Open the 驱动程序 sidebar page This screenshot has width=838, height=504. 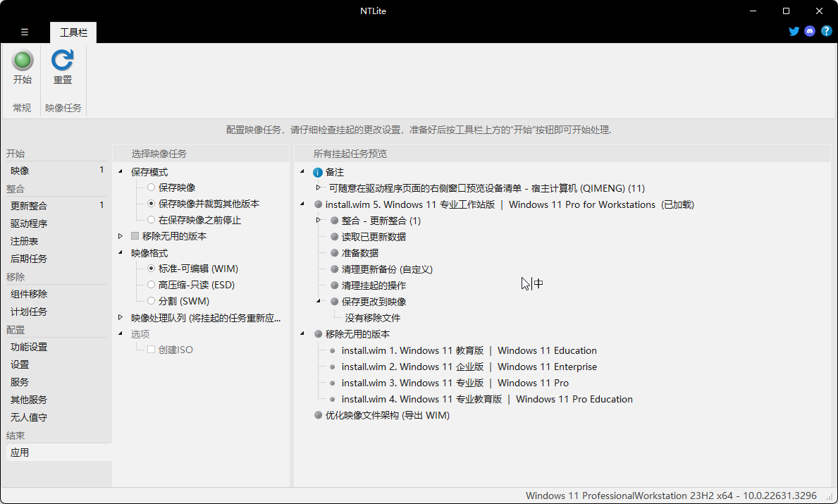56,223
